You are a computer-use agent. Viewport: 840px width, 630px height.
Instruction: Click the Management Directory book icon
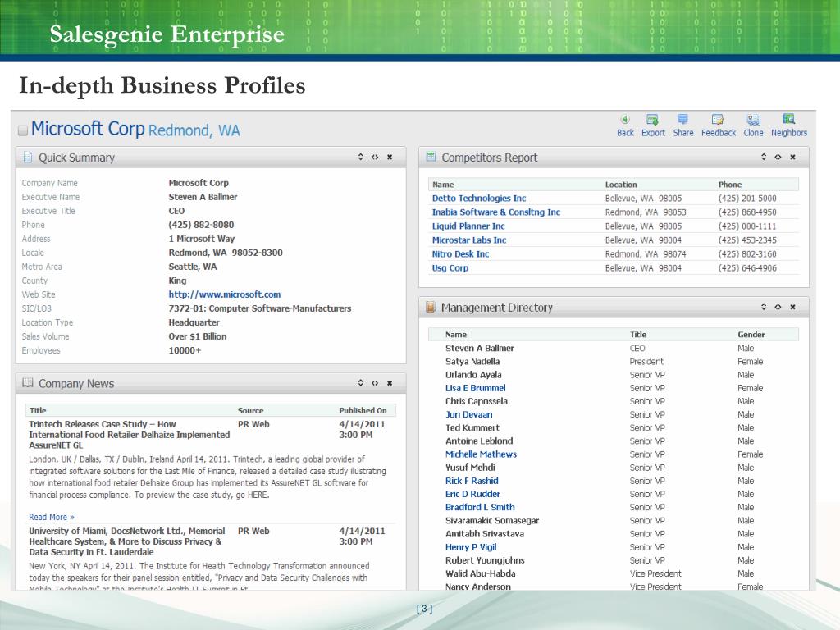coord(430,307)
